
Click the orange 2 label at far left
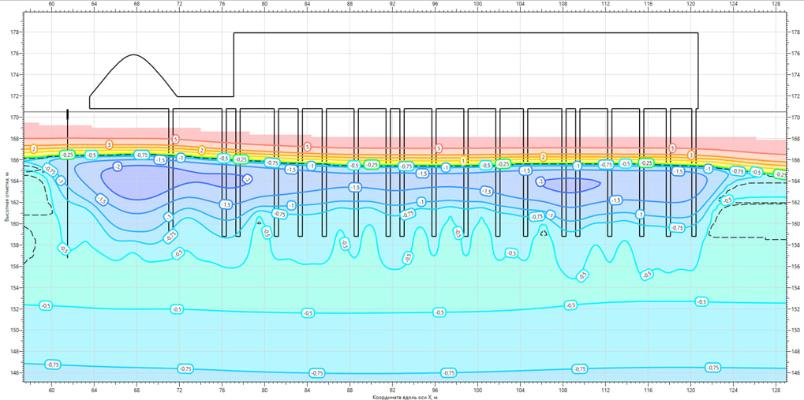34,148
